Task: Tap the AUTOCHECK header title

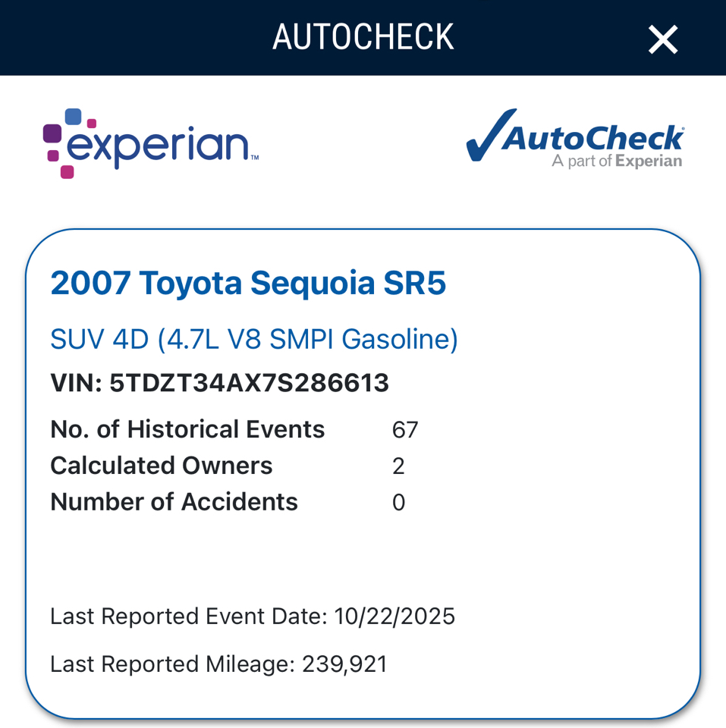Action: coord(363,37)
